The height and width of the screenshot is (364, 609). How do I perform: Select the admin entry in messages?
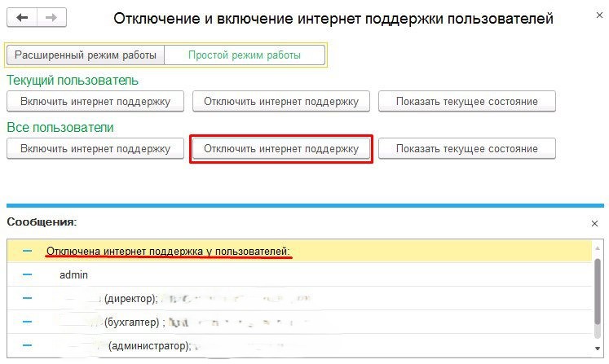[x=73, y=275]
